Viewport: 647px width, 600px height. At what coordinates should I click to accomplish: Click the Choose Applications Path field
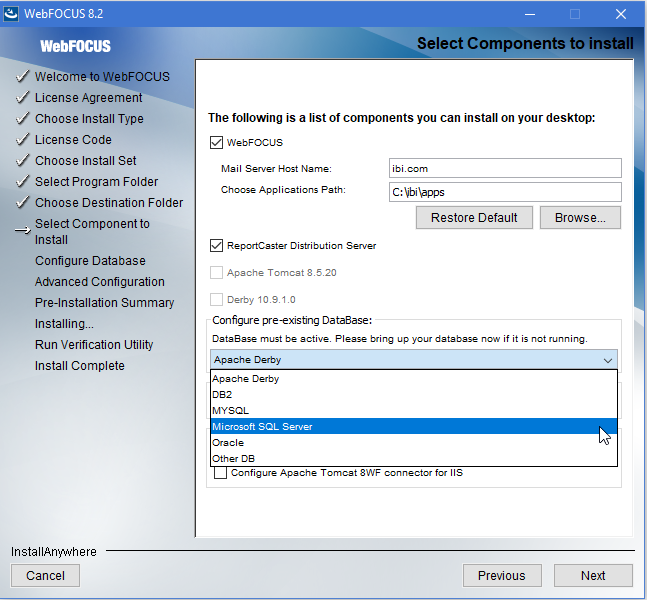coord(505,192)
